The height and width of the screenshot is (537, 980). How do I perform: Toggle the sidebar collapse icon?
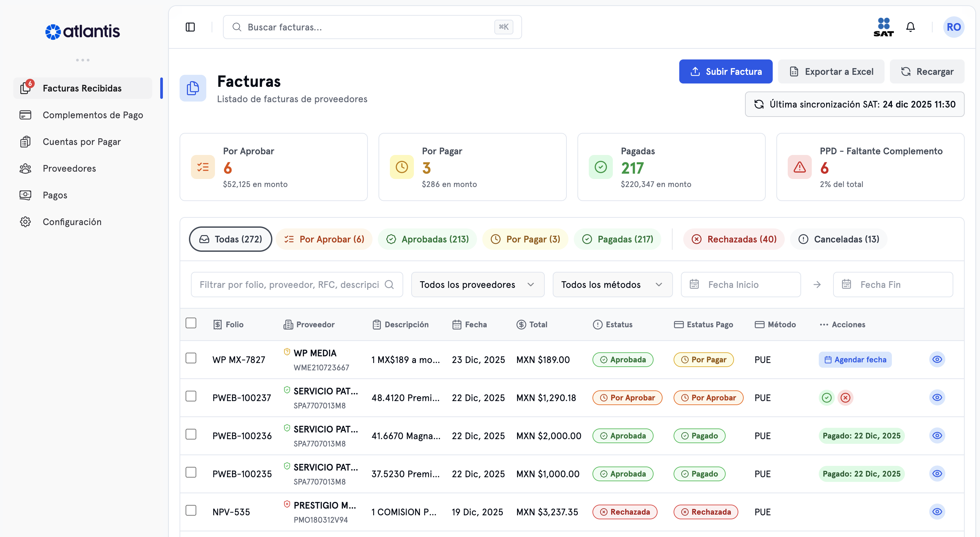[190, 27]
